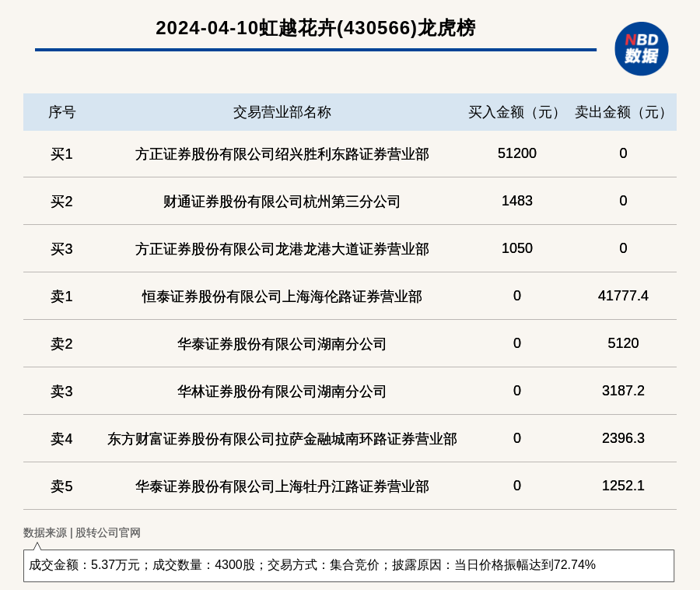
Task: Click the buy amount 0 in 卖5 row
Action: (x=517, y=486)
